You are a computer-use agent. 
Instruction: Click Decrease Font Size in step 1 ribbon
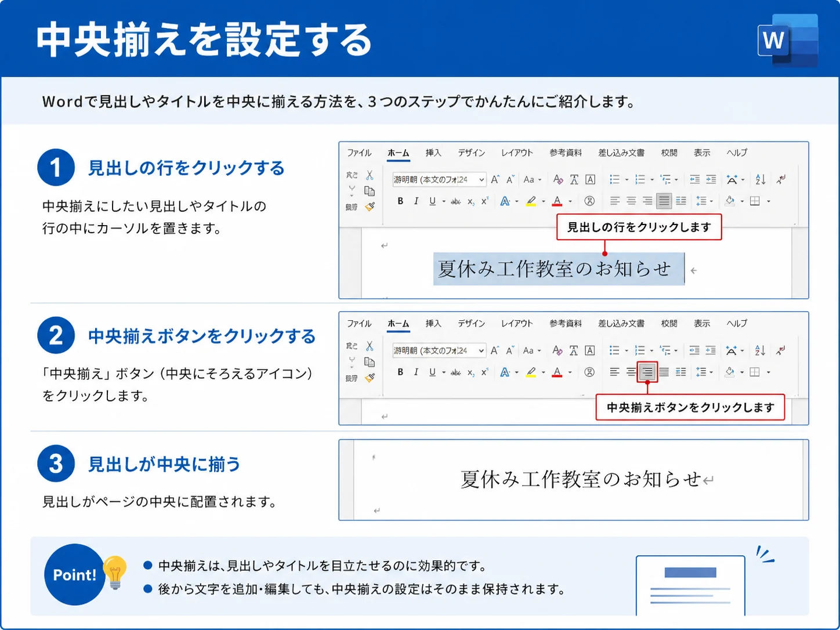point(510,180)
